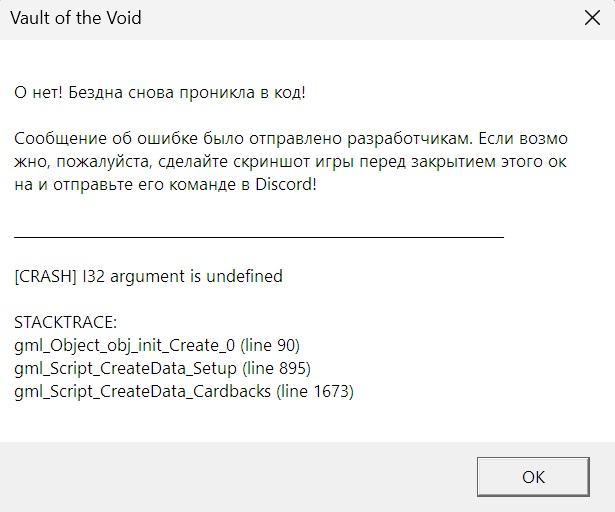Image resolution: width=615 pixels, height=512 pixels.
Task: Select the gml_Object_obj_init_Create_0 stack entry
Action: 125,346
